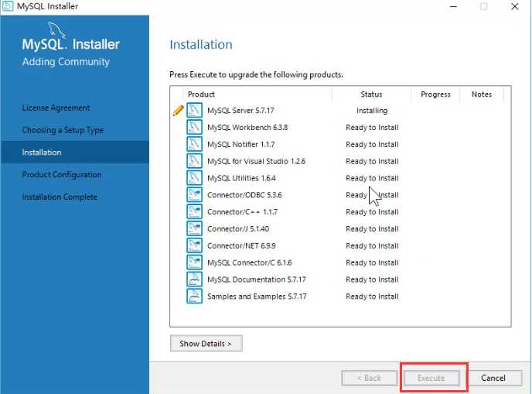532x394 pixels.
Task: Select MySQL Documentation 5.7.17 row text
Action: click(x=257, y=279)
